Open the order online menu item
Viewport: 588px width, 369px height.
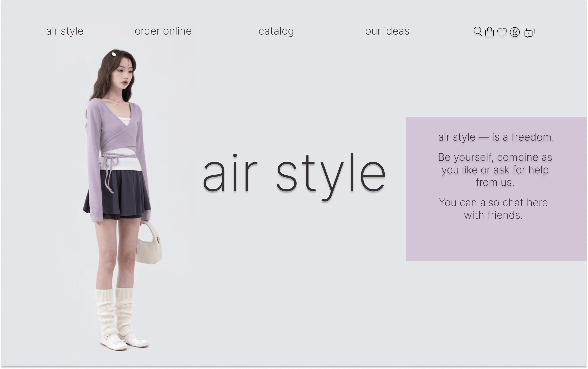click(163, 31)
